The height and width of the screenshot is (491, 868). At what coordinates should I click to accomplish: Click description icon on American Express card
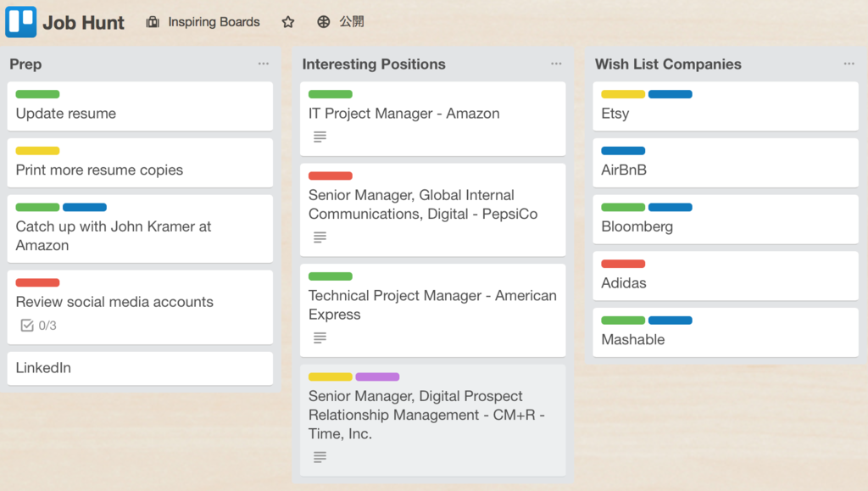click(x=320, y=338)
